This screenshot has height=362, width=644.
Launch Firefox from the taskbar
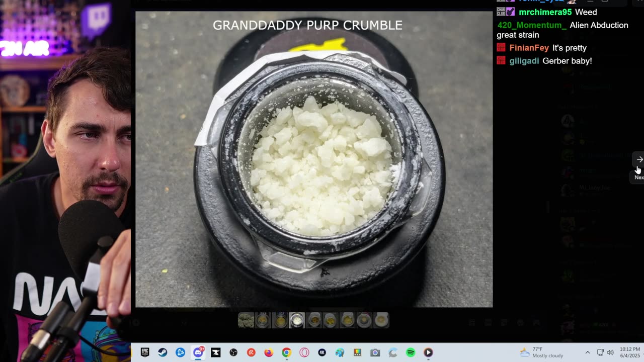[269, 352]
